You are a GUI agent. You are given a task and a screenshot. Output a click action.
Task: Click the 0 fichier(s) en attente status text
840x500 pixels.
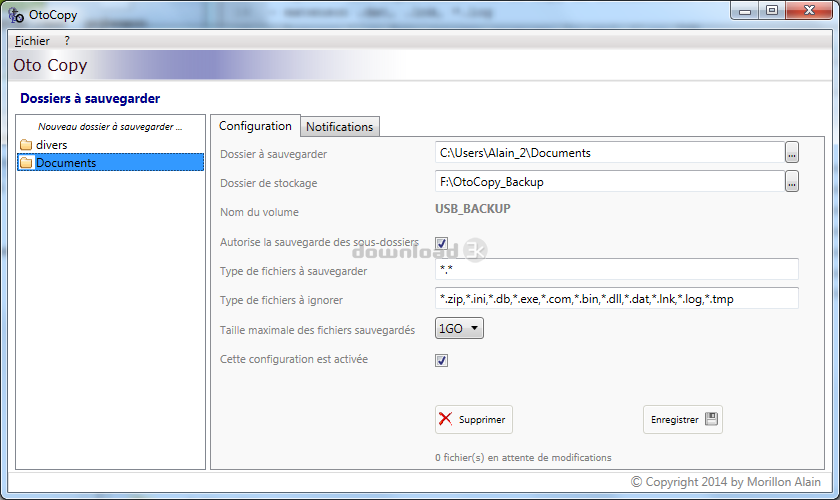coord(523,458)
